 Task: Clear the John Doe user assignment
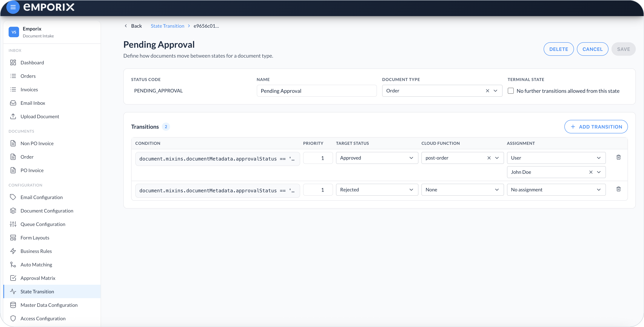click(x=591, y=172)
